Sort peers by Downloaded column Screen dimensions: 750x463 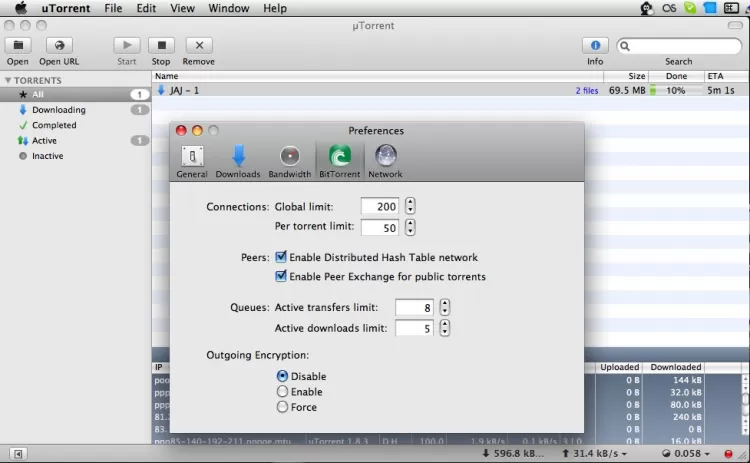pyautogui.click(x=675, y=367)
